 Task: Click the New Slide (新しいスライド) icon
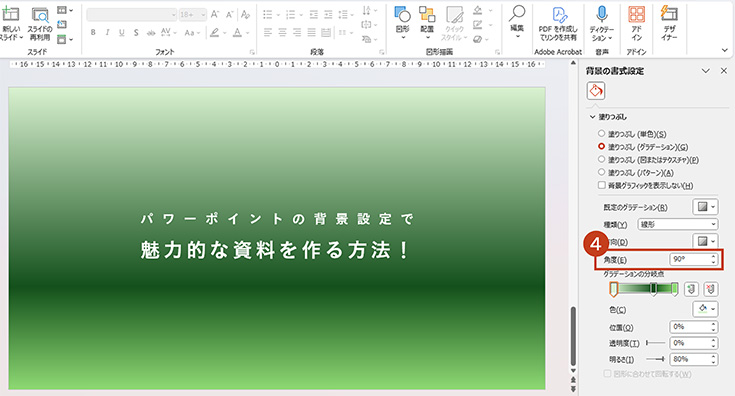point(10,14)
